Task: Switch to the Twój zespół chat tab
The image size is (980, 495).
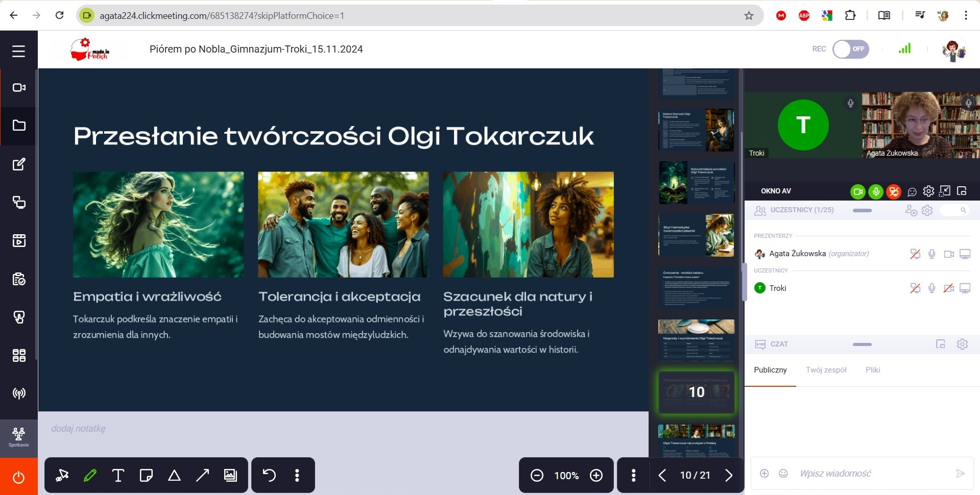Action: click(826, 370)
